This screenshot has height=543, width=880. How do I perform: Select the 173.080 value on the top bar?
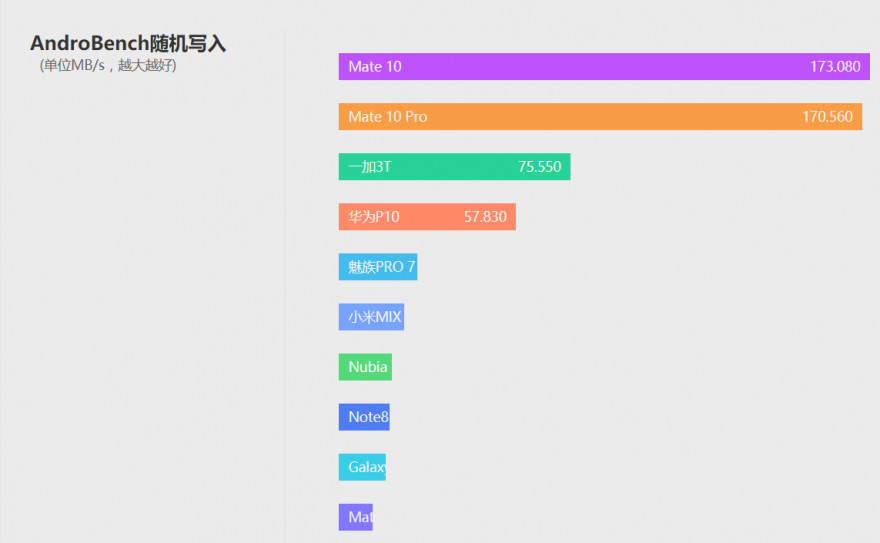tap(835, 67)
